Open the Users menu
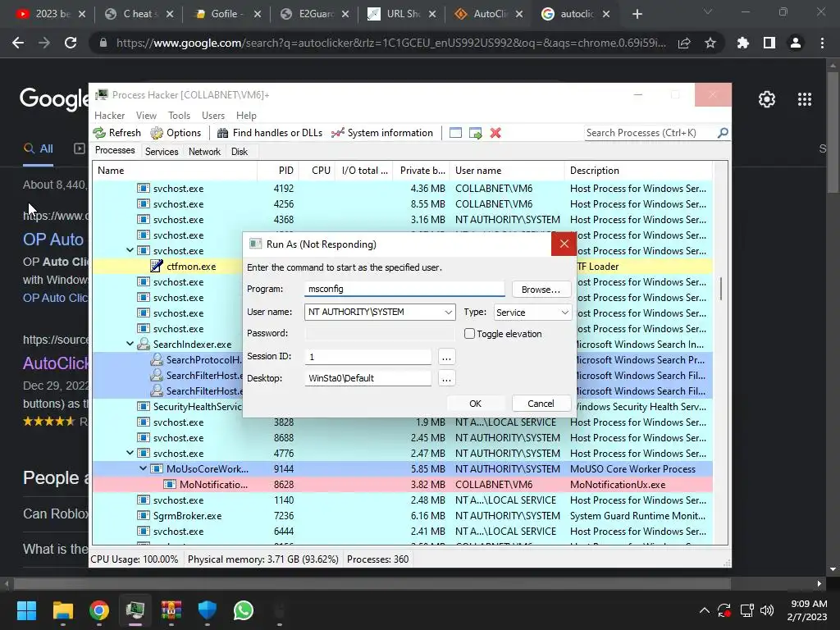The image size is (840, 630). coord(213,115)
